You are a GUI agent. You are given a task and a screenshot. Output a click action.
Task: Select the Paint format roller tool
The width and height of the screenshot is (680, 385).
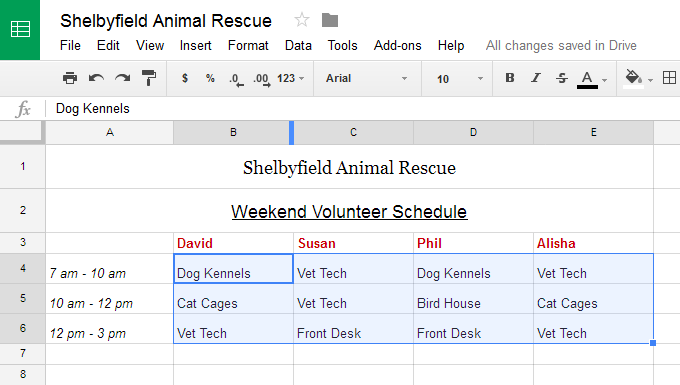pyautogui.click(x=149, y=78)
